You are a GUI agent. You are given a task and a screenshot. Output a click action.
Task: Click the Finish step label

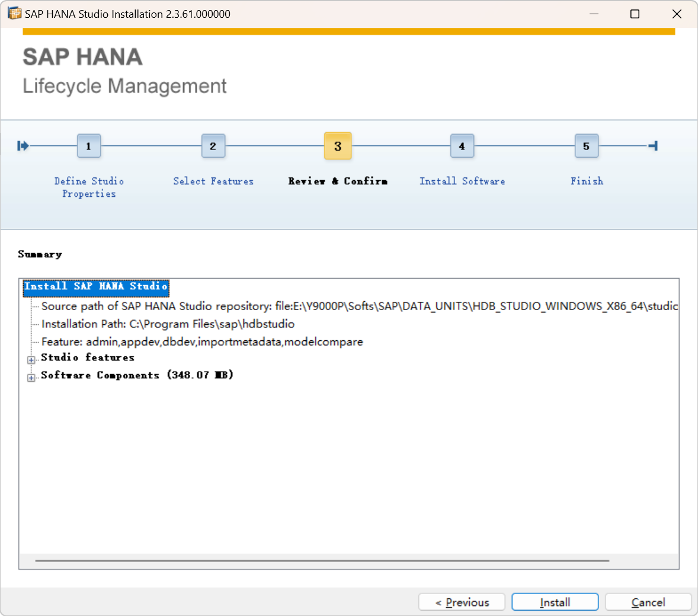587,181
